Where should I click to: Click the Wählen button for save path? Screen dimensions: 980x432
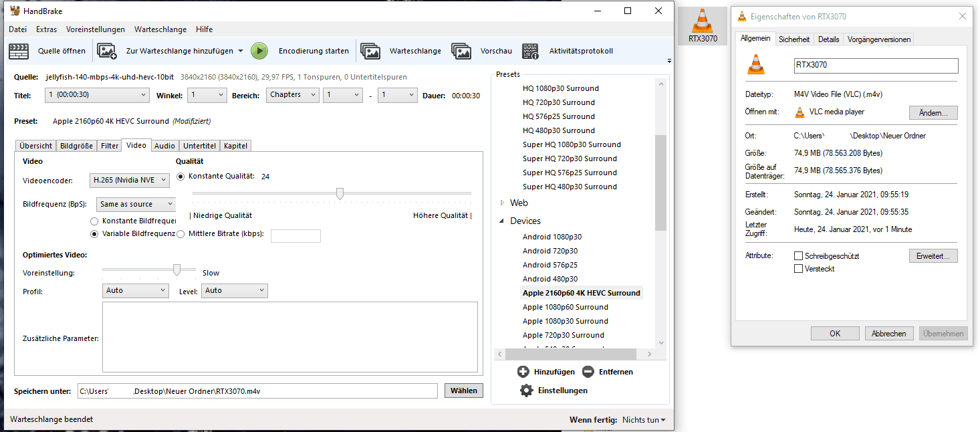(x=464, y=391)
